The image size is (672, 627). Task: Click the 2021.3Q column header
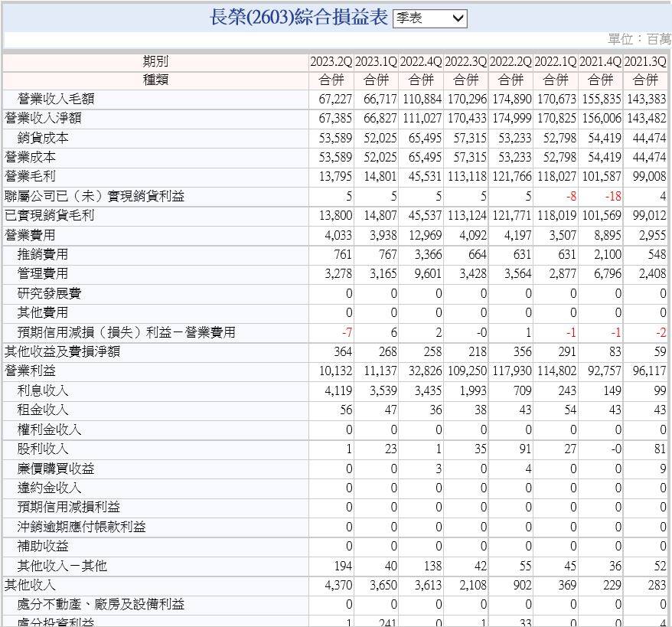(x=645, y=61)
